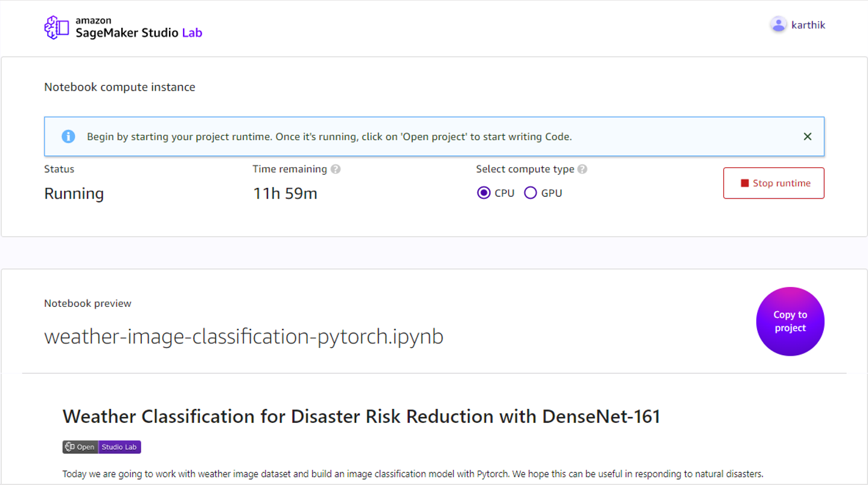The image size is (868, 485).
Task: Click the Weather Classification DenseNet-161 heading
Action: coord(361,416)
